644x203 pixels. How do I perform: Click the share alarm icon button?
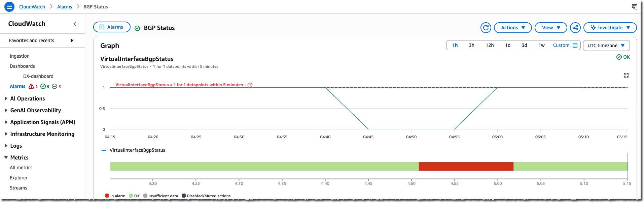coord(575,28)
